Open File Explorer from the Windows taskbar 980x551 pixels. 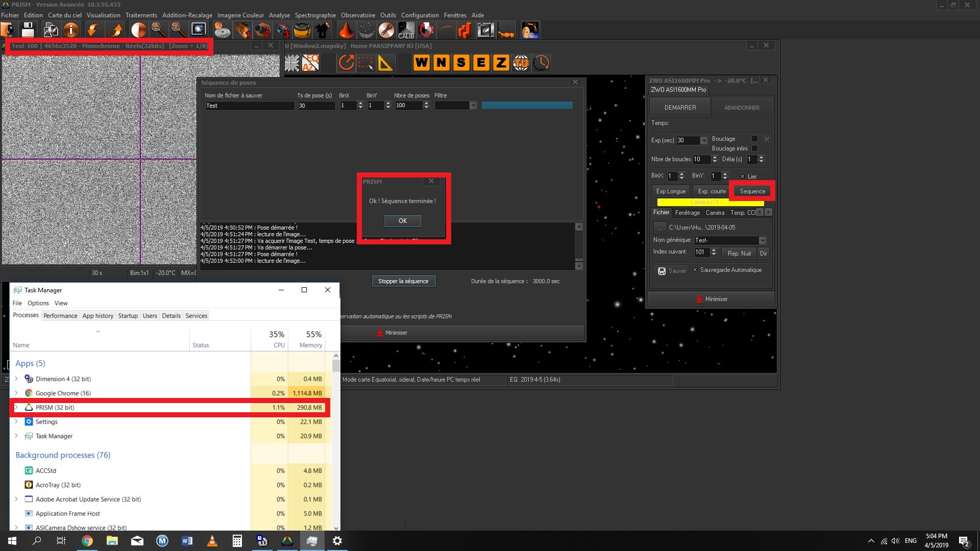coord(112,541)
